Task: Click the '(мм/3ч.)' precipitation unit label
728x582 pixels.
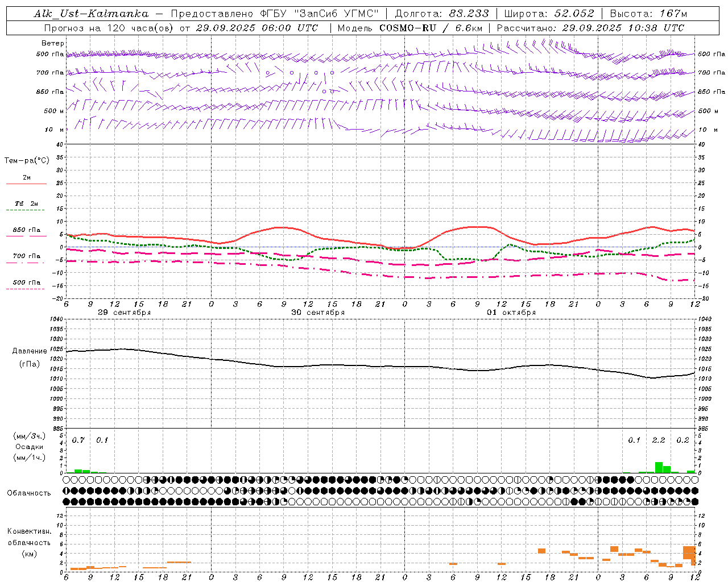Action: coord(30,436)
